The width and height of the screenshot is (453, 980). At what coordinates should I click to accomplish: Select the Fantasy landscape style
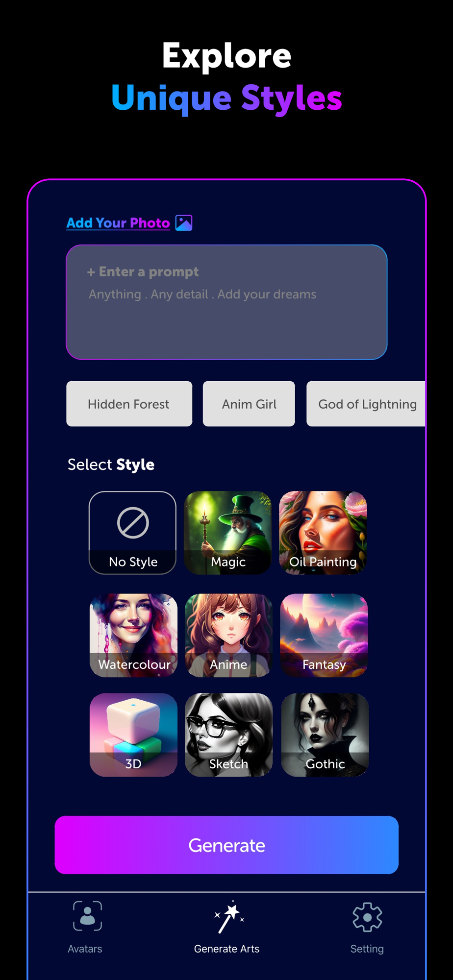tap(324, 636)
